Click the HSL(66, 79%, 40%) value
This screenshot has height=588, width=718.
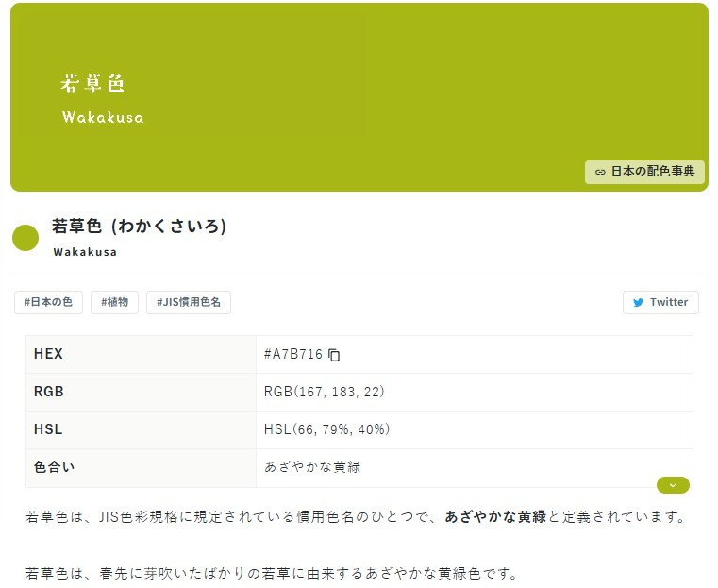pyautogui.click(x=327, y=429)
